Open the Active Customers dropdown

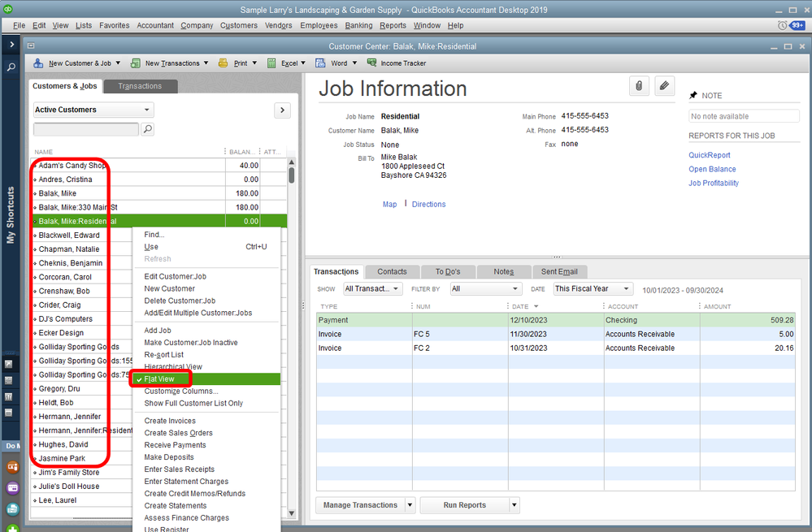(x=93, y=110)
